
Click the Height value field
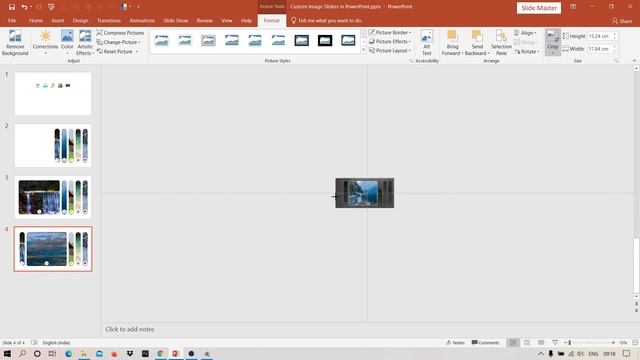coord(599,36)
